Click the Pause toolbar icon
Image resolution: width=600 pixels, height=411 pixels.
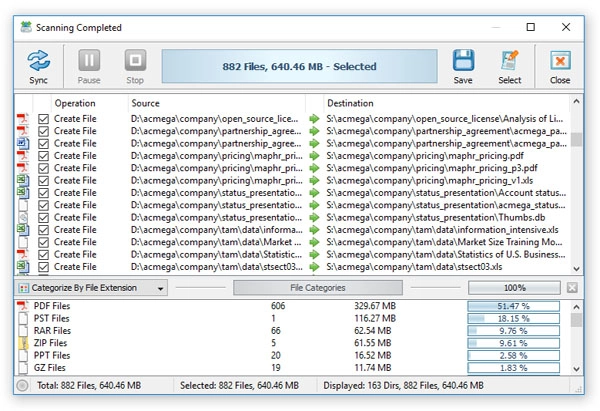(x=89, y=60)
